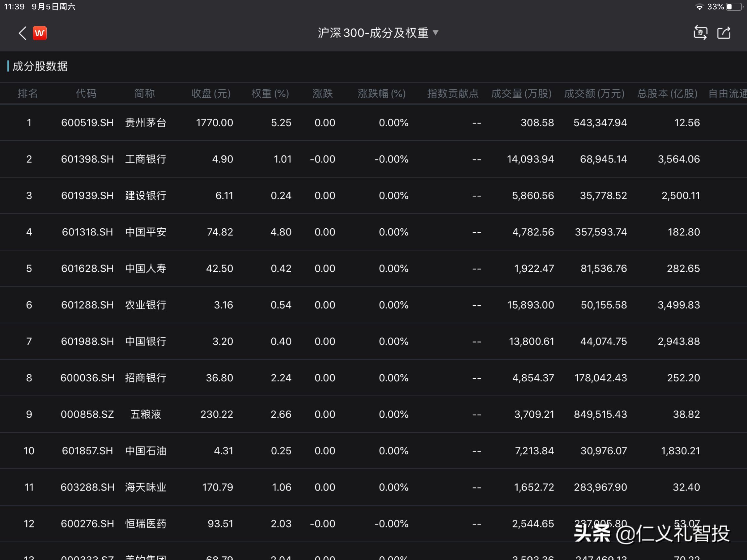Tap the back chevron to go back
This screenshot has height=560, width=747.
tap(22, 33)
